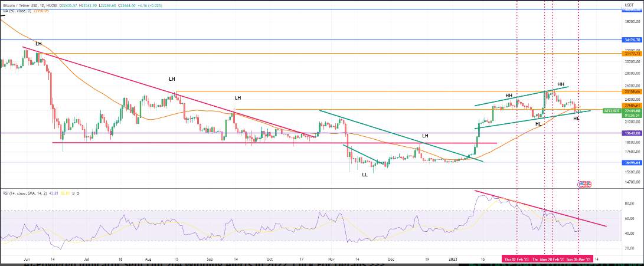The width and height of the screenshot is (644, 266).
Task: Select the LH annotation above the June peak
Action: [x=38, y=44]
